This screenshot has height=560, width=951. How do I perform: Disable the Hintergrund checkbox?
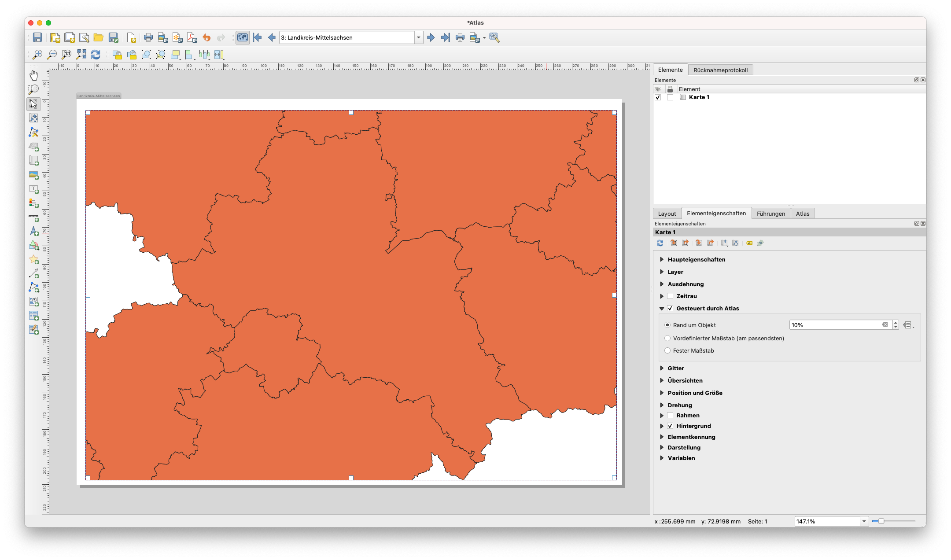(670, 426)
